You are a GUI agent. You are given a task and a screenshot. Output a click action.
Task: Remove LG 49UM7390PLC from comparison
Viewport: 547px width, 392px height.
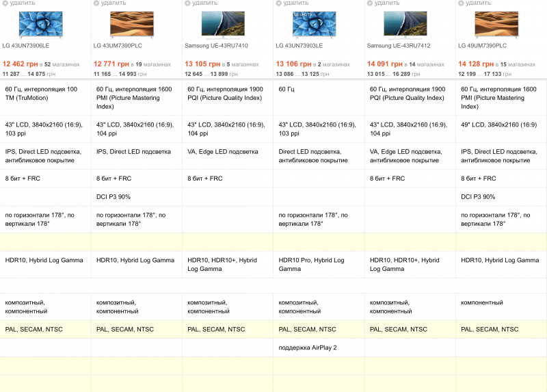475,3
